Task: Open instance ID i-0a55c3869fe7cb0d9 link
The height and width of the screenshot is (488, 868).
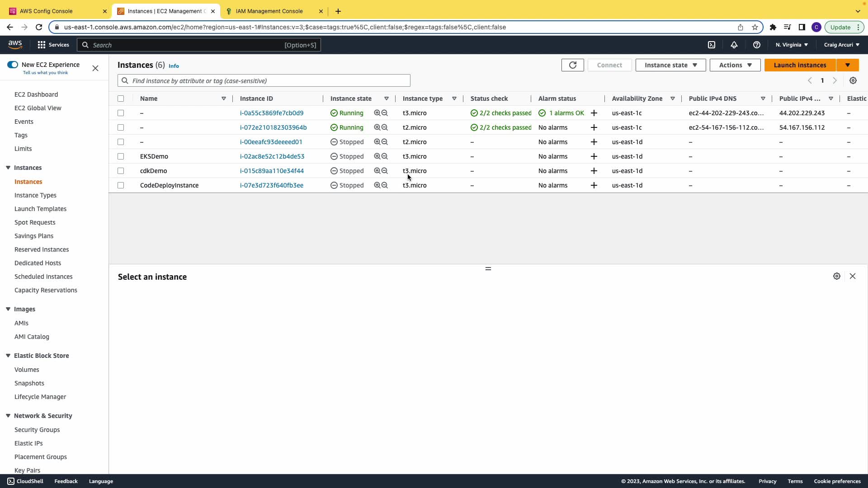Action: tap(271, 113)
